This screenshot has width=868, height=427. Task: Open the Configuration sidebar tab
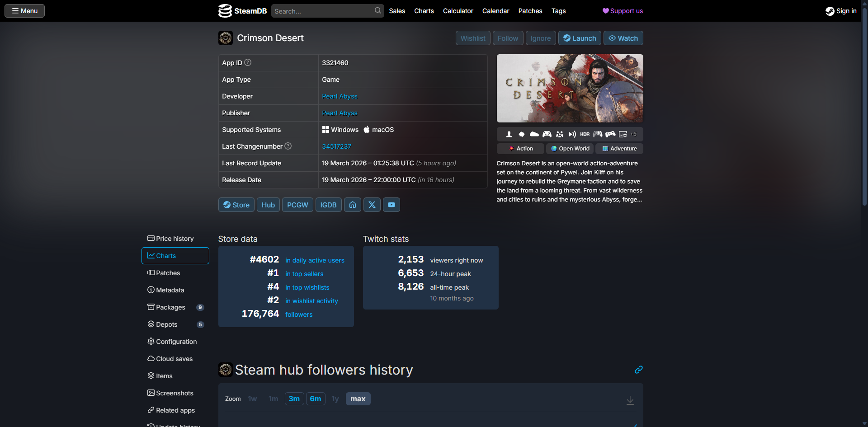pyautogui.click(x=175, y=342)
